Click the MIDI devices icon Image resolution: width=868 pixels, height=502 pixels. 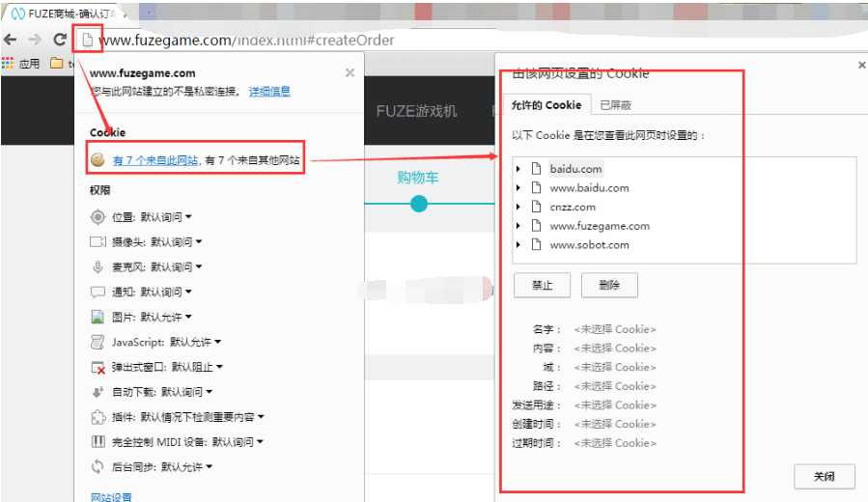click(98, 442)
